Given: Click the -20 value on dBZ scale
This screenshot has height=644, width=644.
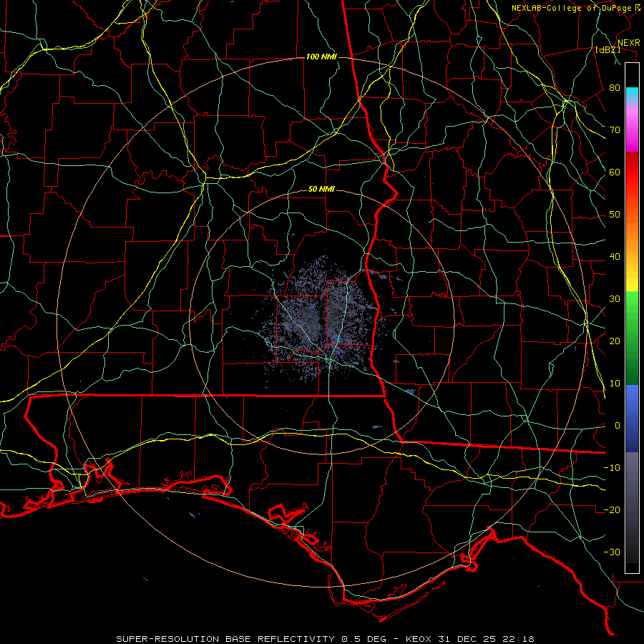Looking at the screenshot, I should pos(612,510).
